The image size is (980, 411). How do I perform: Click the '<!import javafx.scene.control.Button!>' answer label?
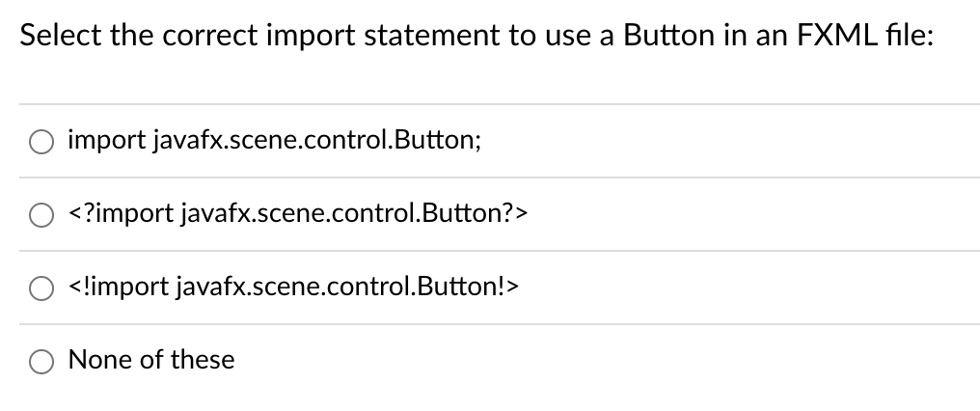point(293,288)
